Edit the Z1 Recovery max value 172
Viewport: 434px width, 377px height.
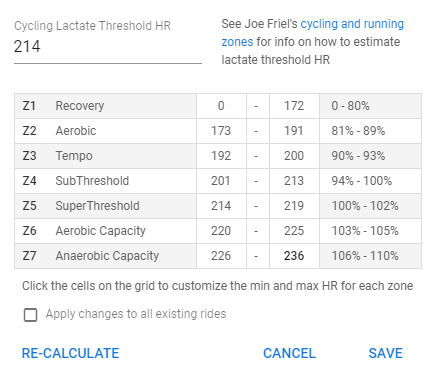point(294,106)
